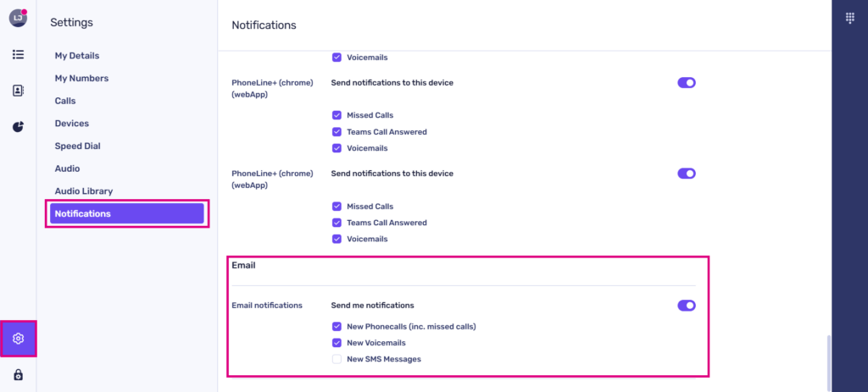Viewport: 868px width, 392px height.
Task: Go to My Numbers settings
Action: tap(81, 79)
